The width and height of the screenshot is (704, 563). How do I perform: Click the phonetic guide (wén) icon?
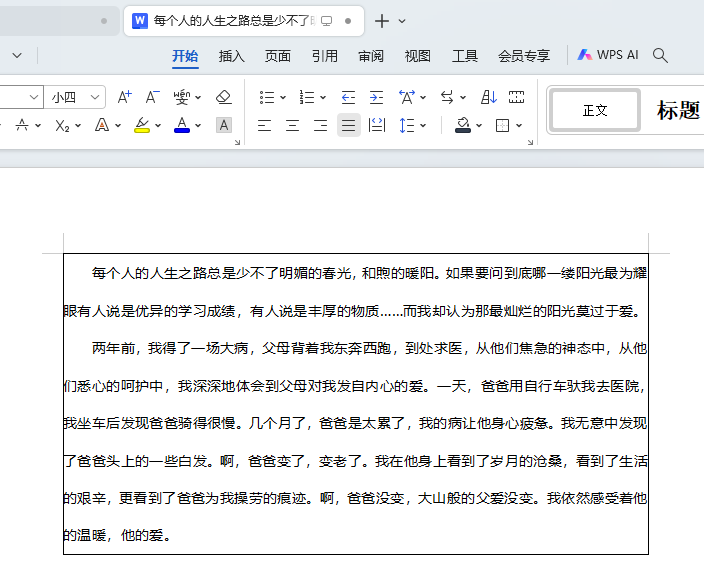(x=181, y=97)
